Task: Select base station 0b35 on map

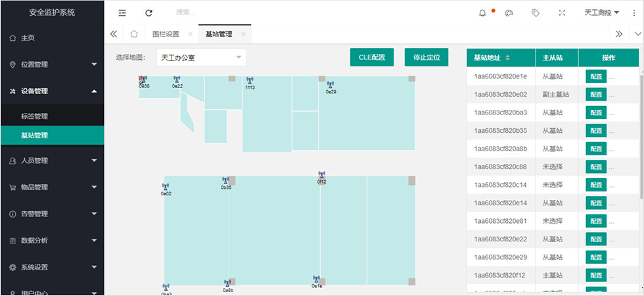Action: (225, 181)
